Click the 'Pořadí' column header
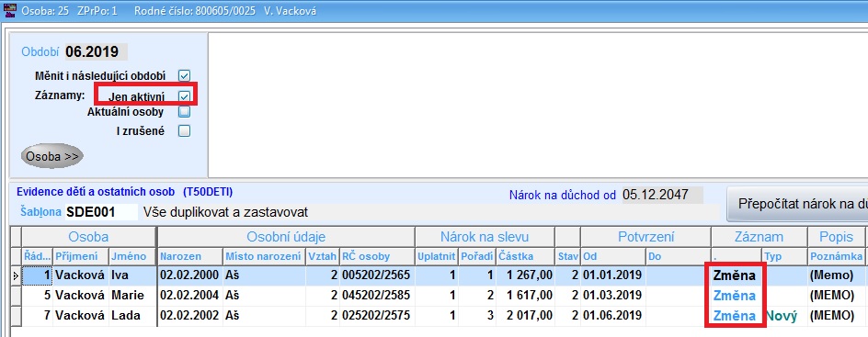Image resolution: width=868 pixels, height=337 pixels. pyautogui.click(x=478, y=256)
